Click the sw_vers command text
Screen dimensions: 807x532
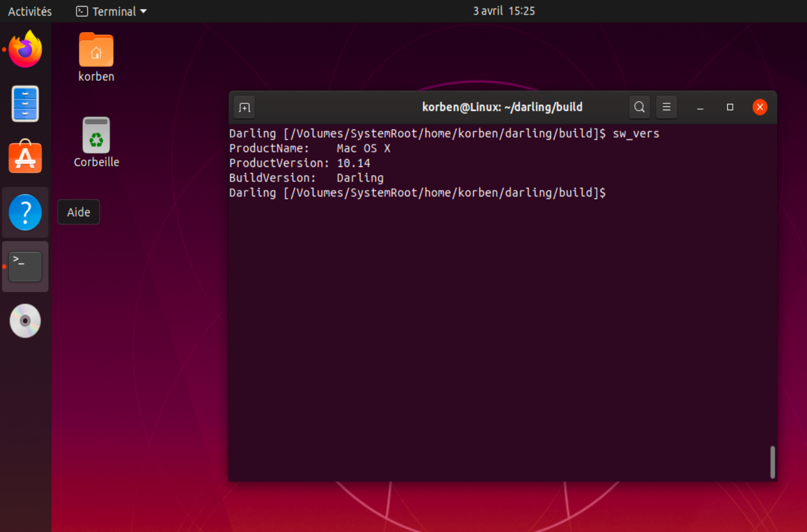pyautogui.click(x=636, y=134)
